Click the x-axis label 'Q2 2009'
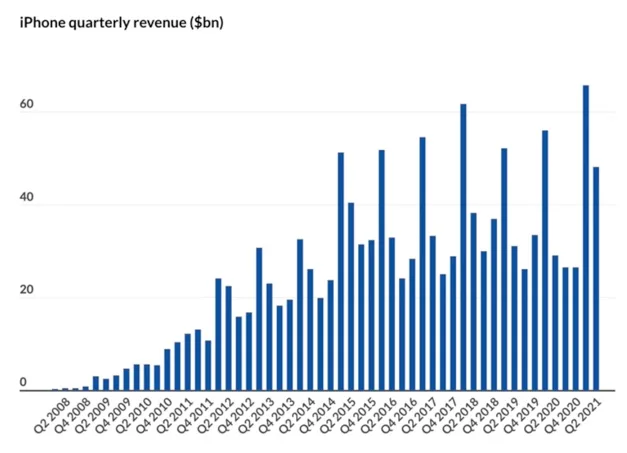 tap(94, 416)
